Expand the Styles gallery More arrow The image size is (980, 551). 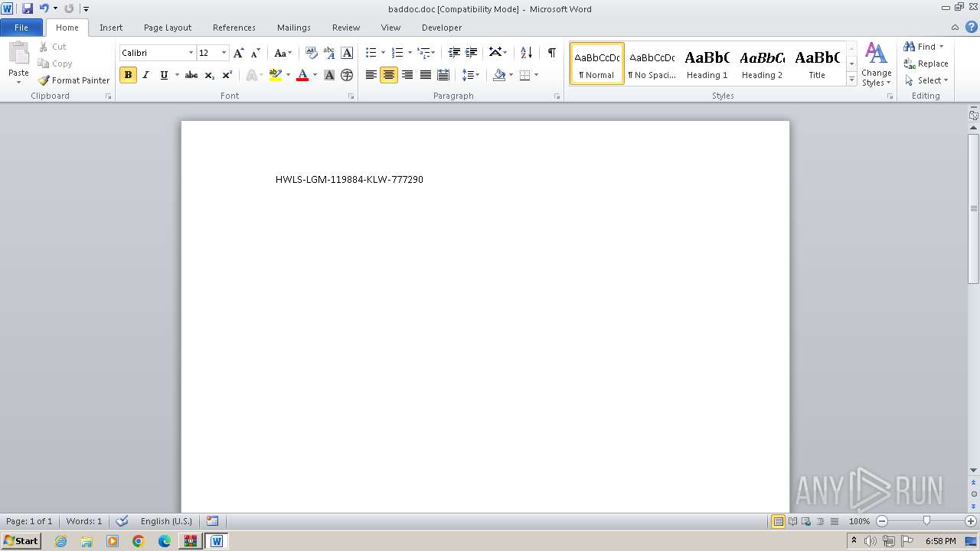coord(851,79)
